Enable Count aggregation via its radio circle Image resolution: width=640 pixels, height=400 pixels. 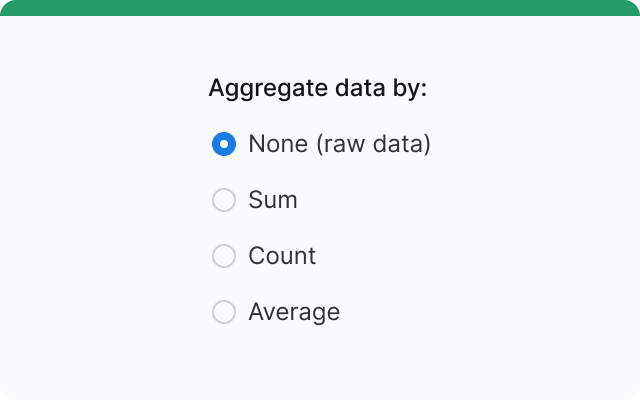tap(224, 256)
